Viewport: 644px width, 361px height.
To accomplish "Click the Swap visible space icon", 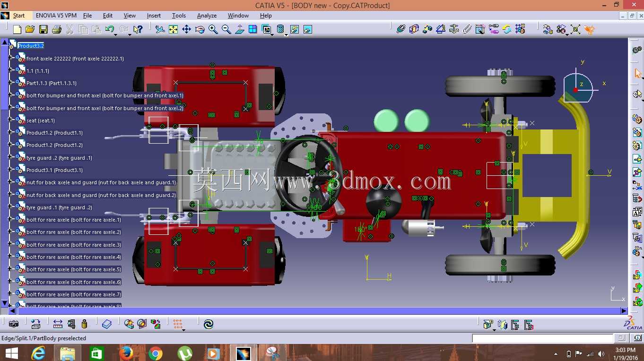I will click(307, 29).
